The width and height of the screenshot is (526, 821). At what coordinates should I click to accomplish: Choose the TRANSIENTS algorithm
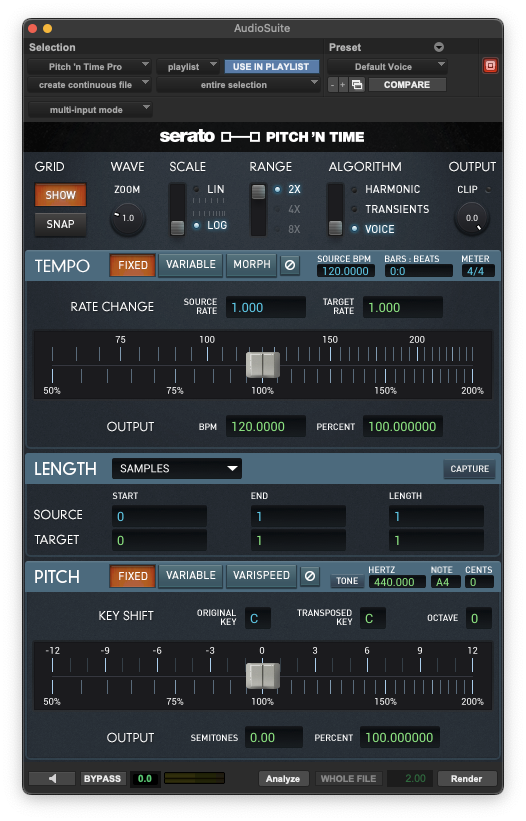390,209
